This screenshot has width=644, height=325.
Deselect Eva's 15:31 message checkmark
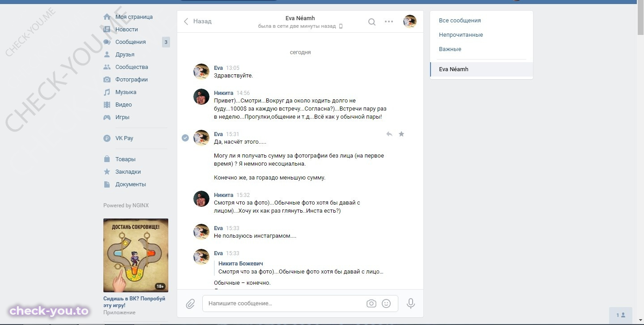185,138
